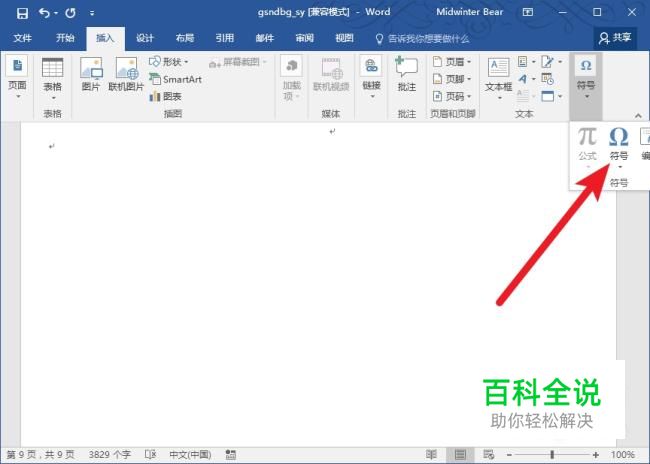Insert a chart with 图表
Image resolution: width=650 pixels, height=464 pixels.
(165, 97)
